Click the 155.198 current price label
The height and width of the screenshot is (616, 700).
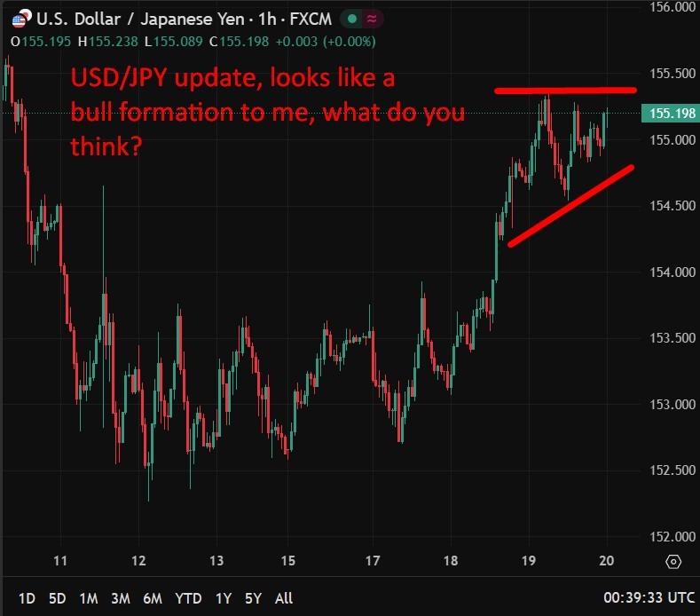coord(671,113)
